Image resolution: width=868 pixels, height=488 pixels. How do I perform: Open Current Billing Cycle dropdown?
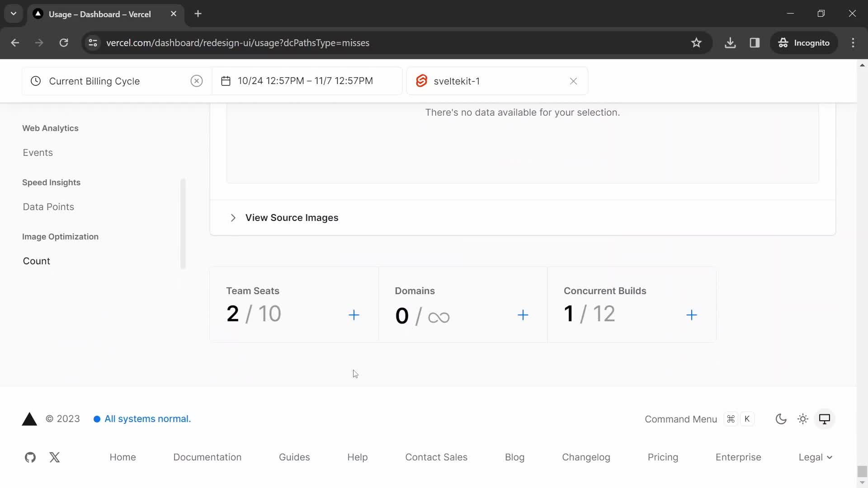pyautogui.click(x=117, y=81)
